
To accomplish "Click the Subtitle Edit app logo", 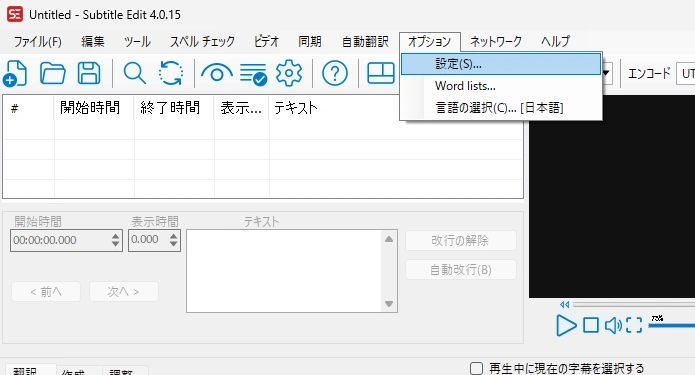I will point(15,14).
